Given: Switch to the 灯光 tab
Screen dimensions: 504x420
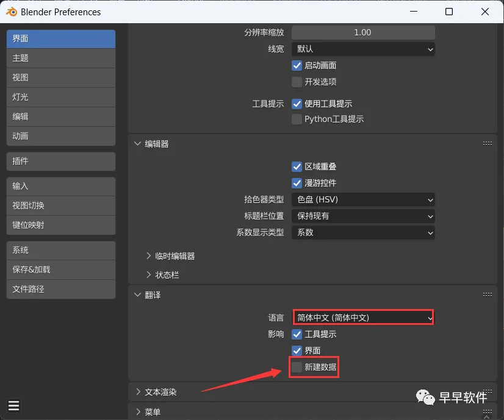Looking at the screenshot, I should (x=61, y=98).
